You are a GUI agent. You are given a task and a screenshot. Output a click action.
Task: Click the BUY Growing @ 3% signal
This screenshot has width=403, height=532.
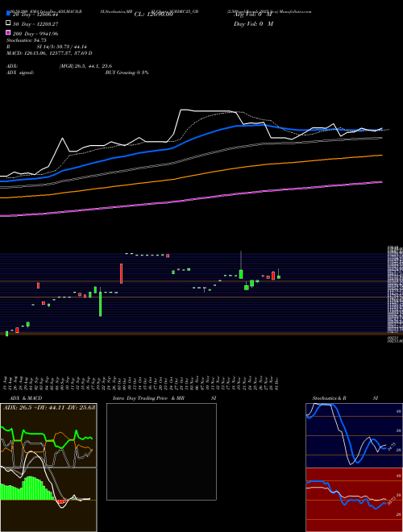[127, 73]
